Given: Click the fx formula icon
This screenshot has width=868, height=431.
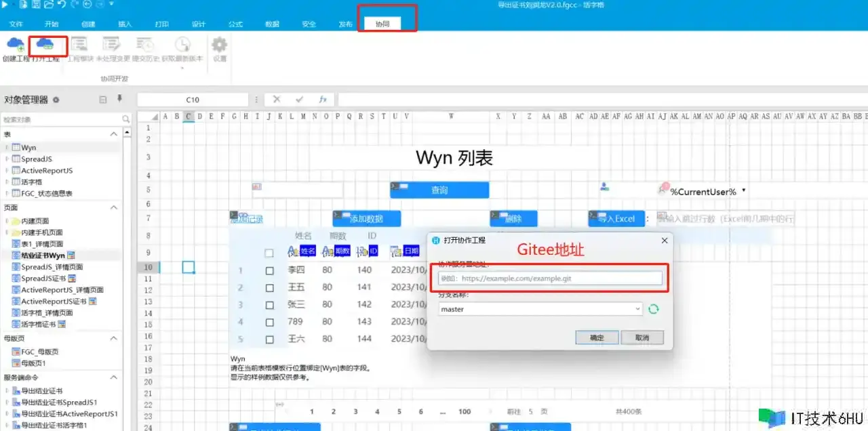Looking at the screenshot, I should point(323,100).
